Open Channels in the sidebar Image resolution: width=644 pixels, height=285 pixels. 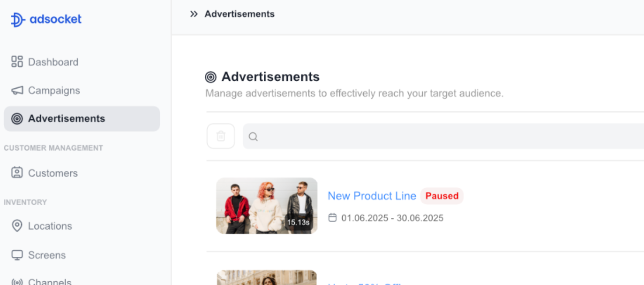(50, 282)
